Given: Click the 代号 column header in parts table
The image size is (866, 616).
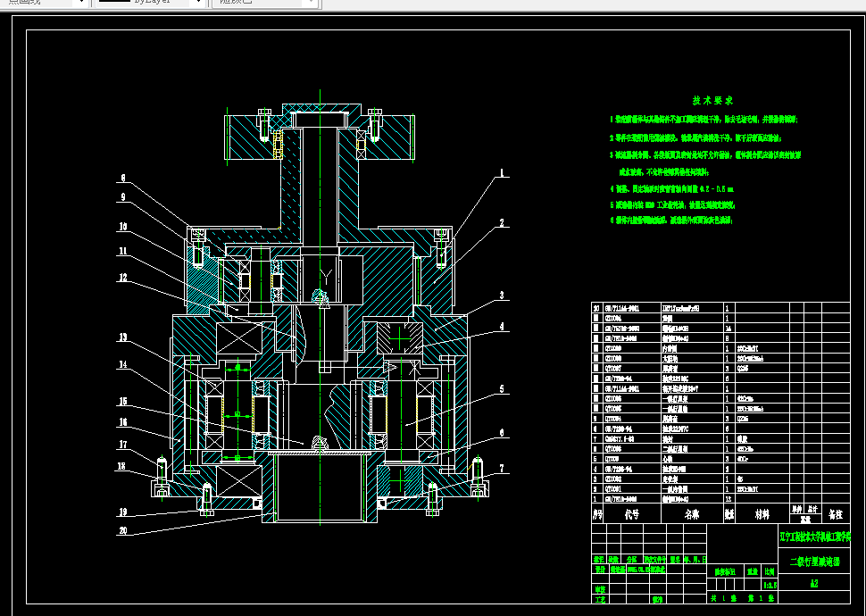Looking at the screenshot, I should click(632, 514).
